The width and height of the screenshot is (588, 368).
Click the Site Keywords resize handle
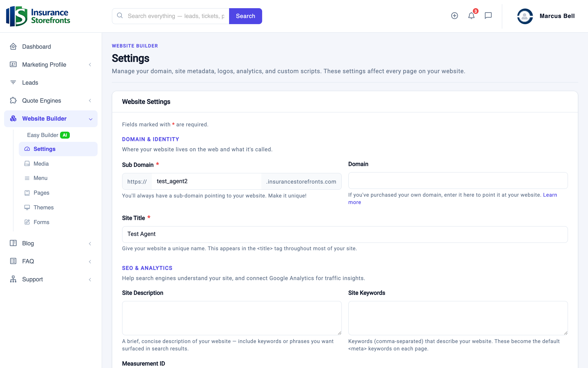[x=566, y=333]
